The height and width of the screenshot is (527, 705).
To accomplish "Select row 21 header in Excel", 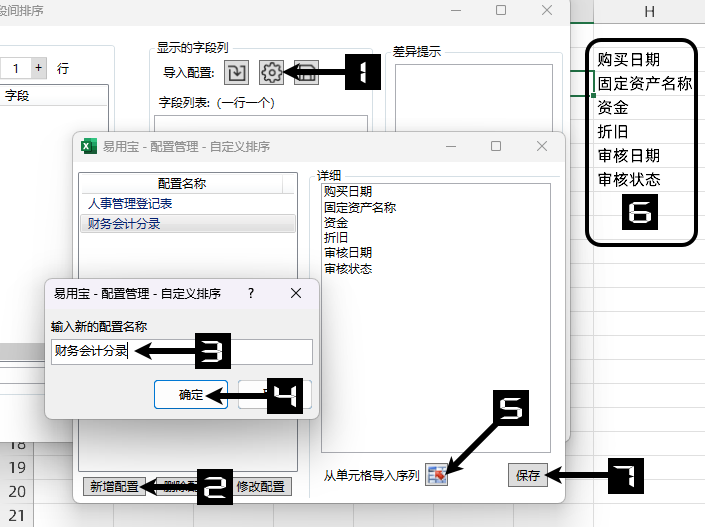I will [17, 515].
